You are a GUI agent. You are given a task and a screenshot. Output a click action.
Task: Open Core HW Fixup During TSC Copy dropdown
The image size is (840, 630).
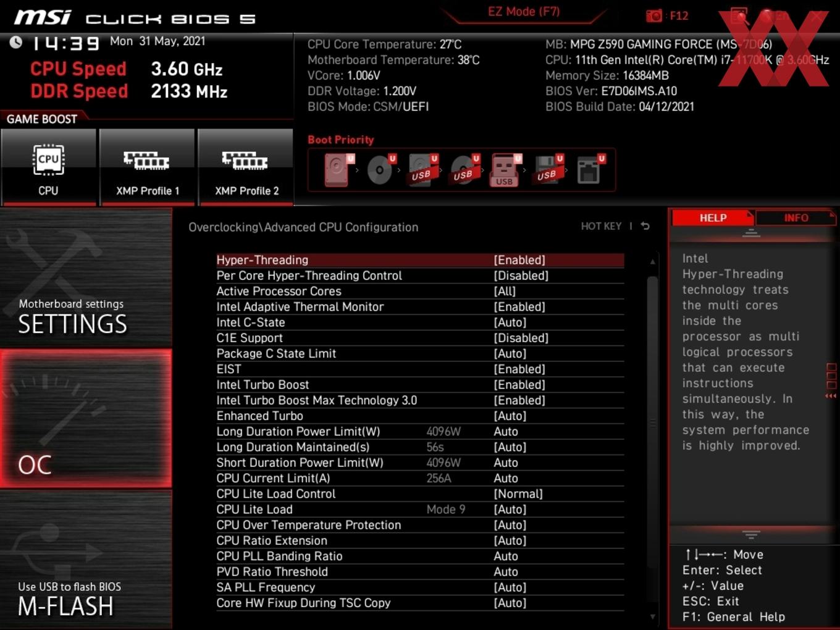510,603
